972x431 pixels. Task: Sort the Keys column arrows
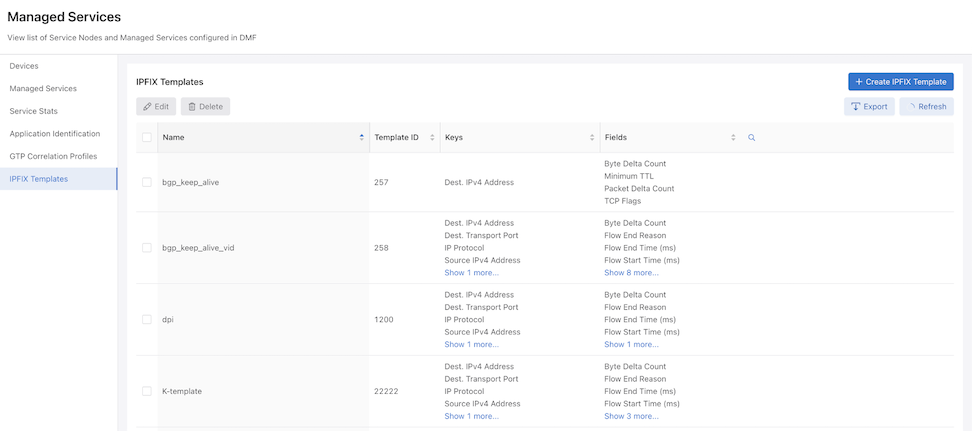[x=592, y=138]
